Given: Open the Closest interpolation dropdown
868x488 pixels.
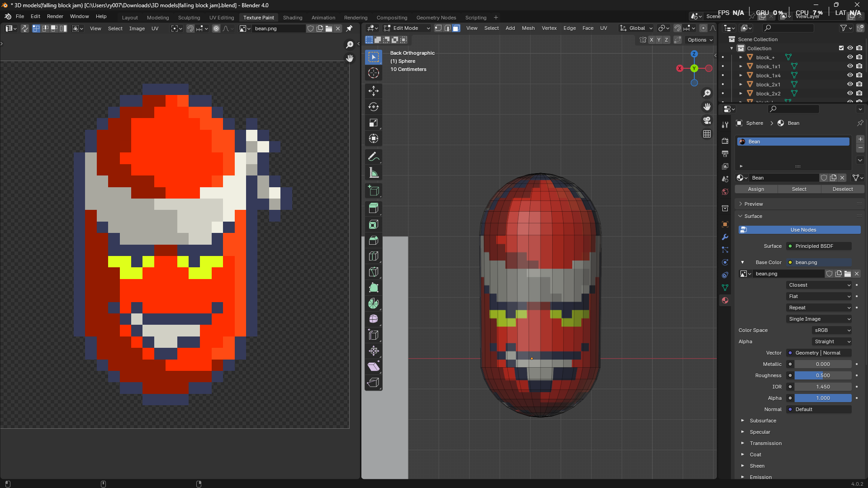Looking at the screenshot, I should point(819,285).
